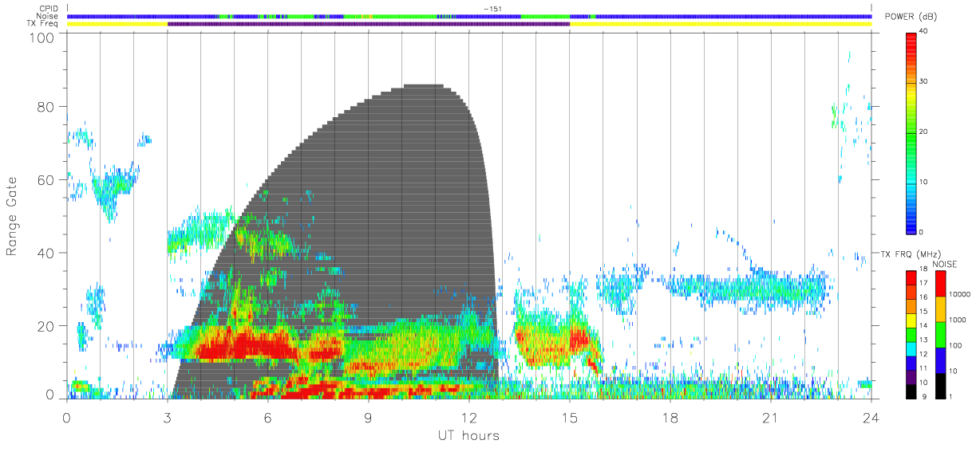Click the 18 tick on UT hours axis
The width and height of the screenshot is (980, 452).
point(670,416)
